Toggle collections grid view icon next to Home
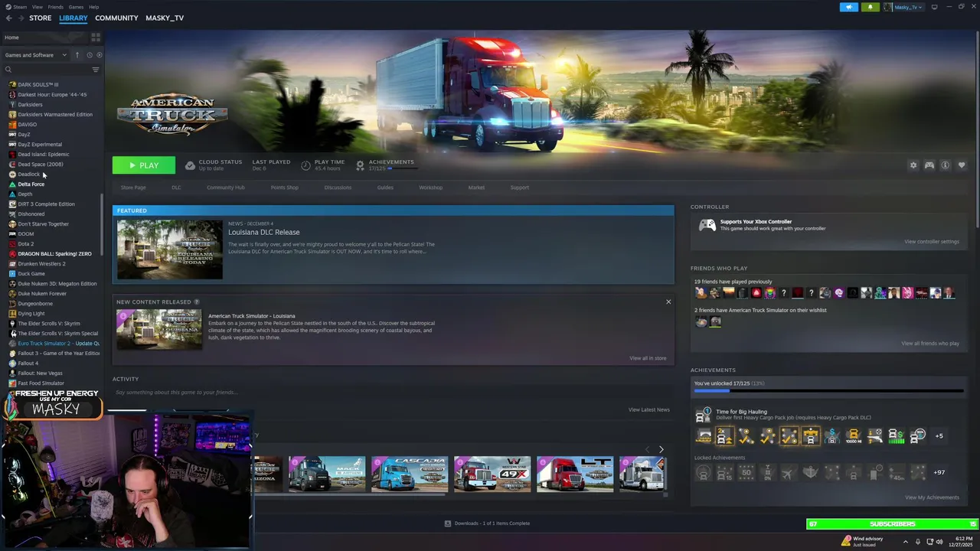The image size is (980, 551). point(96,37)
